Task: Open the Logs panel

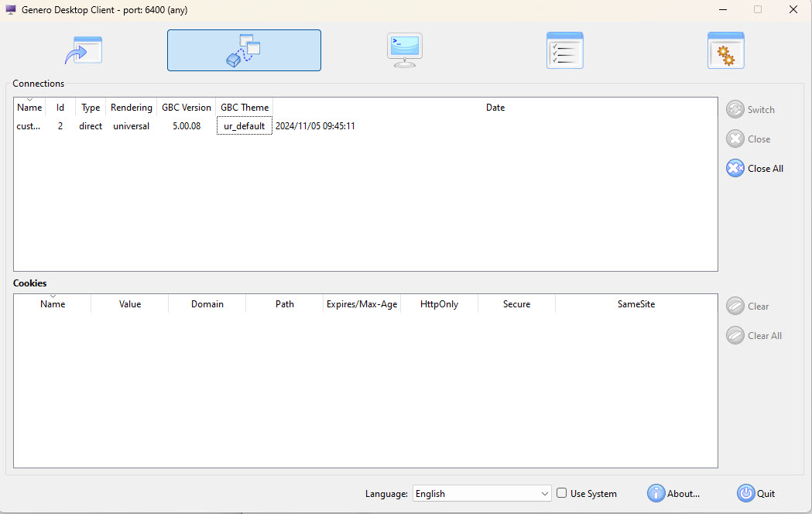Action: coord(564,50)
